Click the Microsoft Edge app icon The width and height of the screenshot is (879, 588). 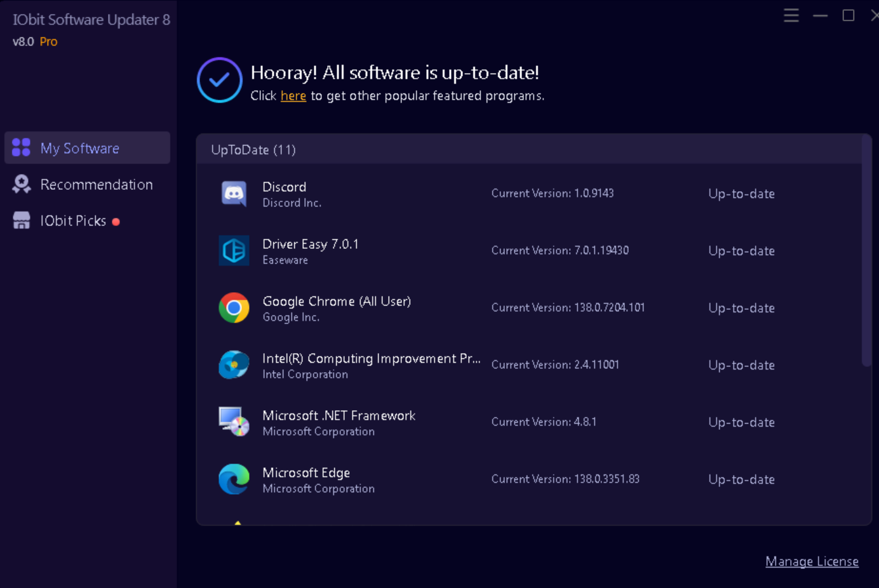(x=234, y=479)
